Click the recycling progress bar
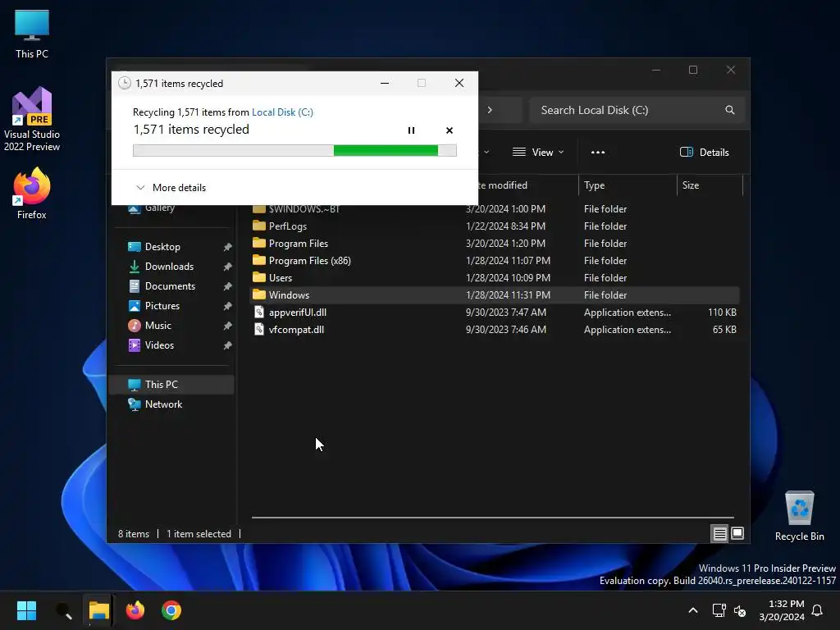 [x=294, y=151]
